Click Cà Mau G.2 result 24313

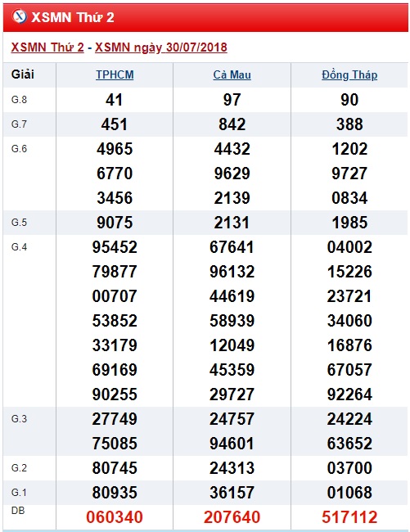[232, 468]
